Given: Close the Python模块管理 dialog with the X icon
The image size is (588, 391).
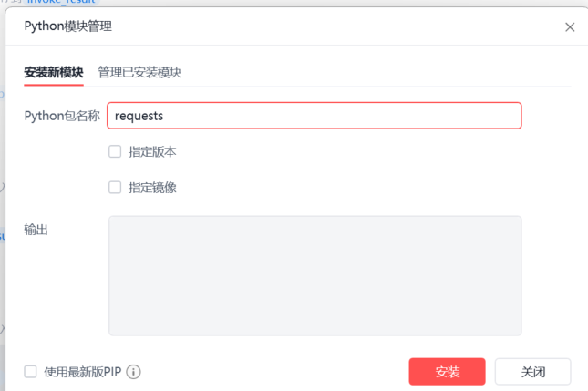Looking at the screenshot, I should (570, 27).
